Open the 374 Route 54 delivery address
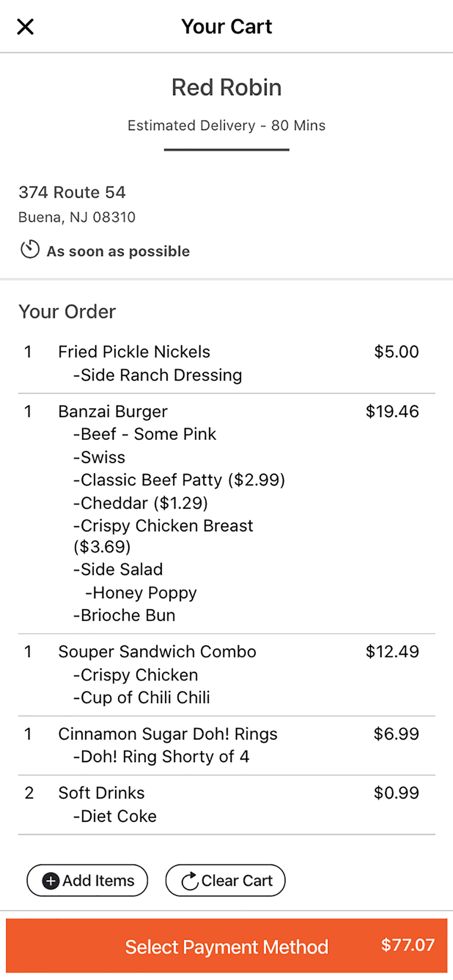 point(72,192)
